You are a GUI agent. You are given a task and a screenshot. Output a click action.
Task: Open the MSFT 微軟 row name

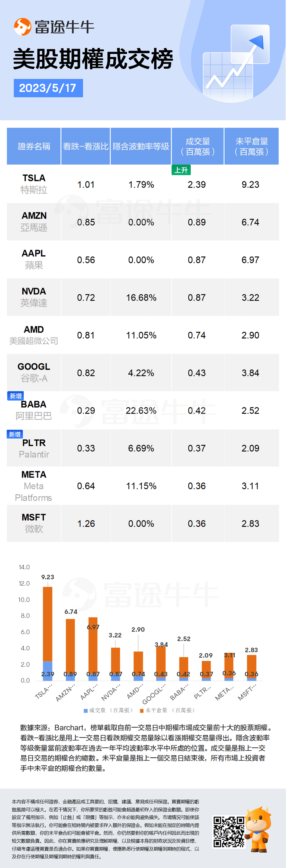tap(34, 523)
